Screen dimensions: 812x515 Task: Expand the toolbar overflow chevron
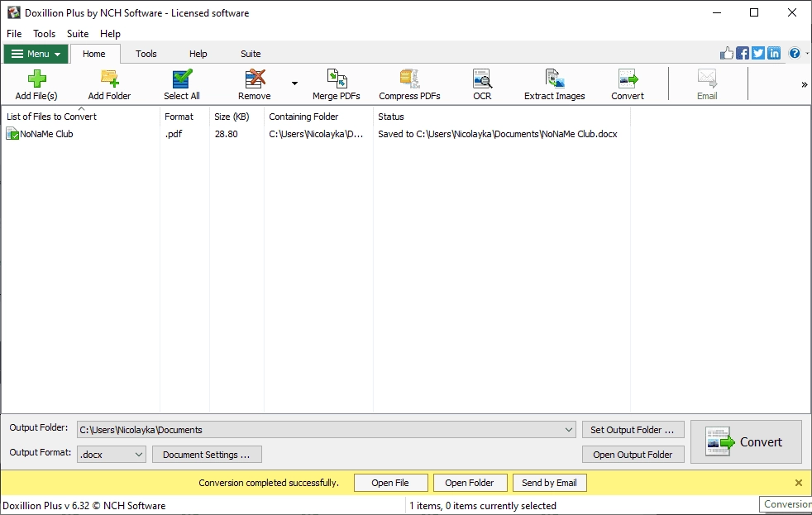pyautogui.click(x=805, y=84)
